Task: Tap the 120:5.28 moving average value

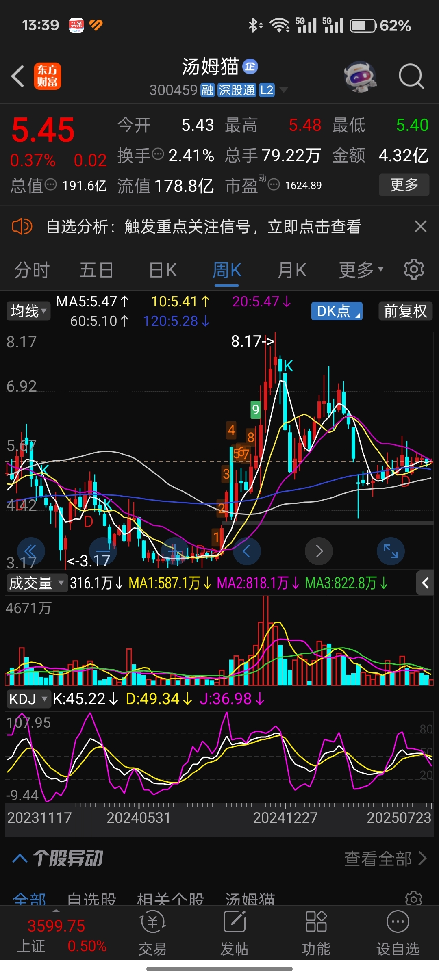Action: click(176, 321)
